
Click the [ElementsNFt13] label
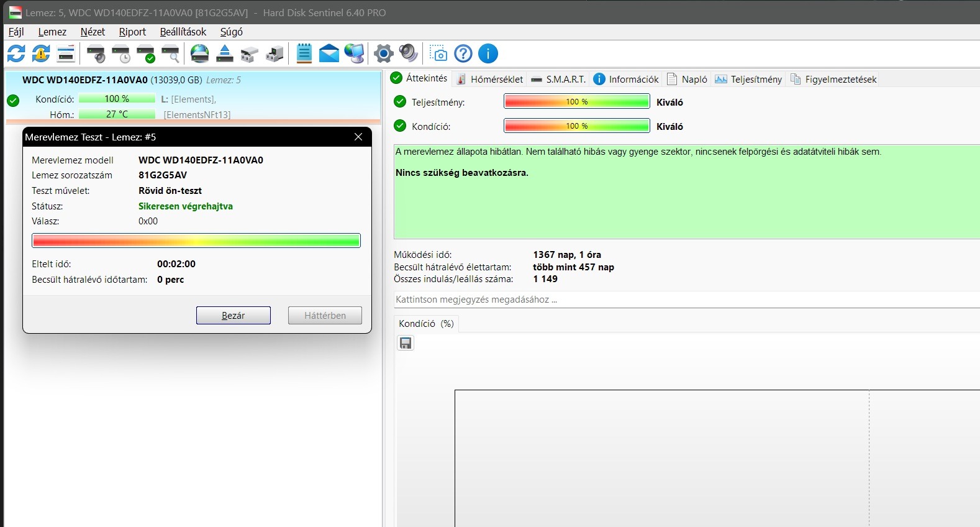(x=197, y=115)
